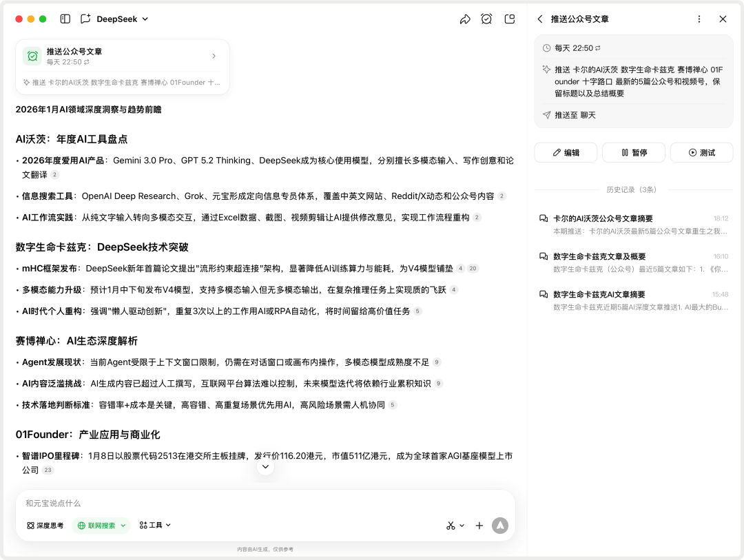Expand collapsed content with down chevron arrow

coord(265,466)
